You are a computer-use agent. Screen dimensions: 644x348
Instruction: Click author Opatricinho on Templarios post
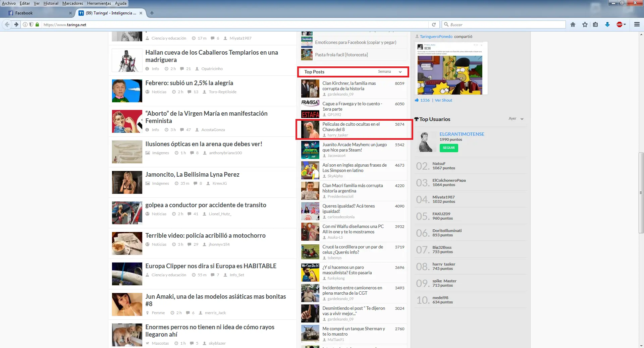(212, 69)
